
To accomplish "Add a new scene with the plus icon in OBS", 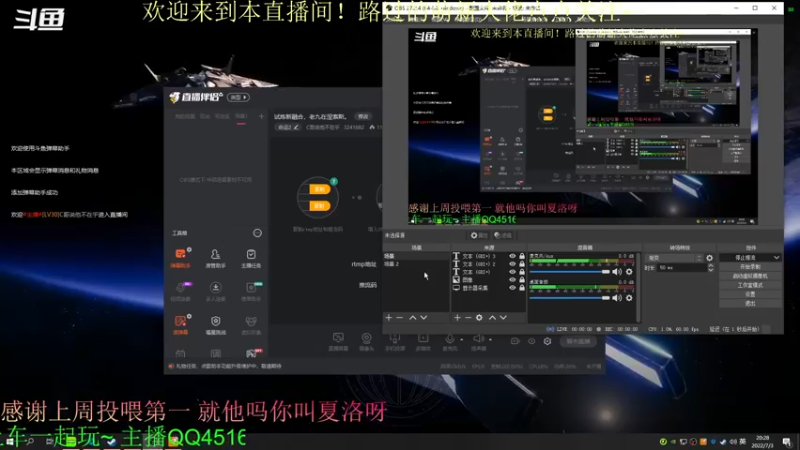I will pos(389,318).
